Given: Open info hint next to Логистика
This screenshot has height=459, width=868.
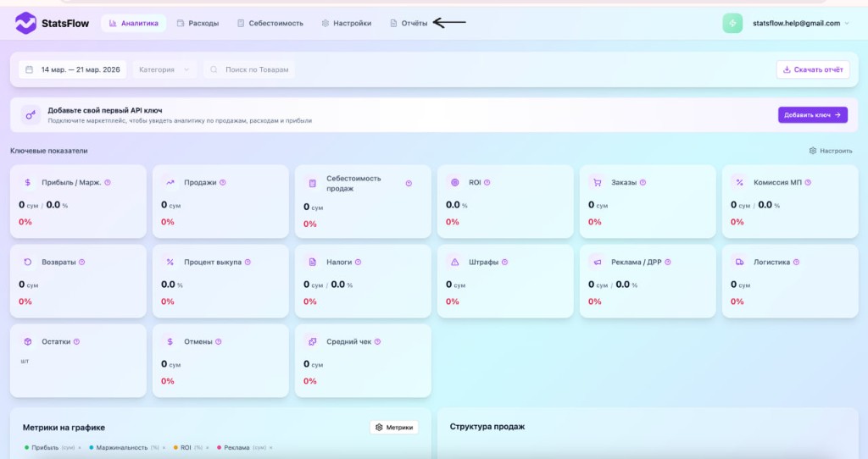Looking at the screenshot, I should pyautogui.click(x=796, y=263).
